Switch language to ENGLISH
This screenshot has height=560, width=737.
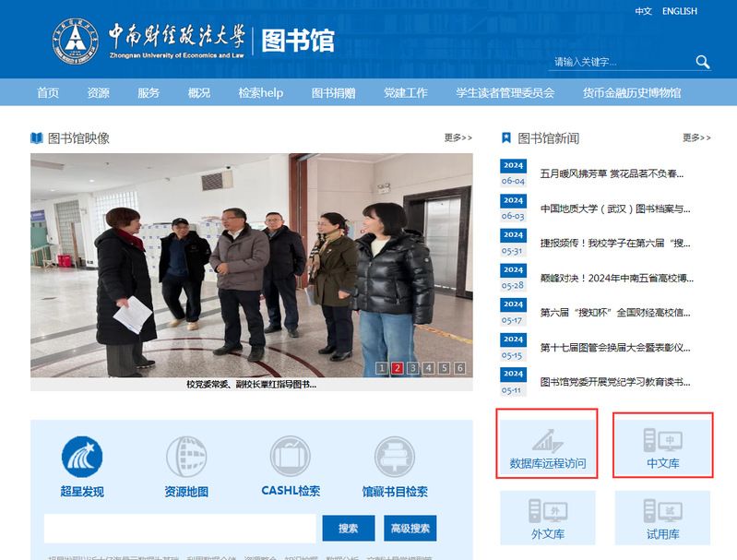coord(680,12)
